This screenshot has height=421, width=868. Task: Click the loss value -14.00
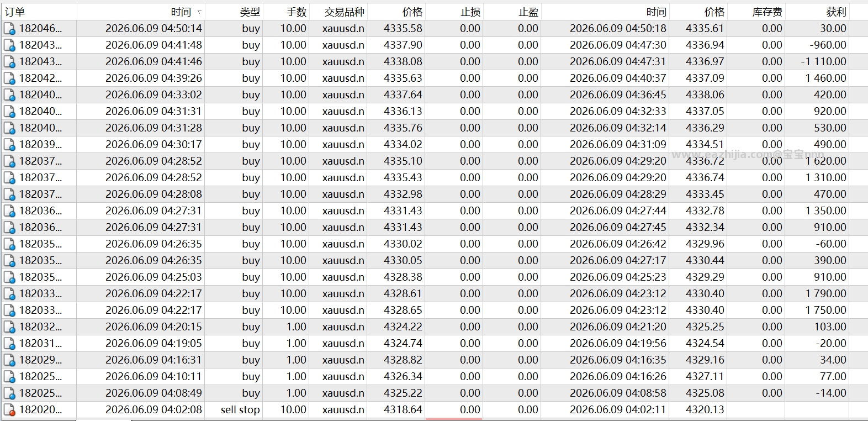pyautogui.click(x=831, y=393)
